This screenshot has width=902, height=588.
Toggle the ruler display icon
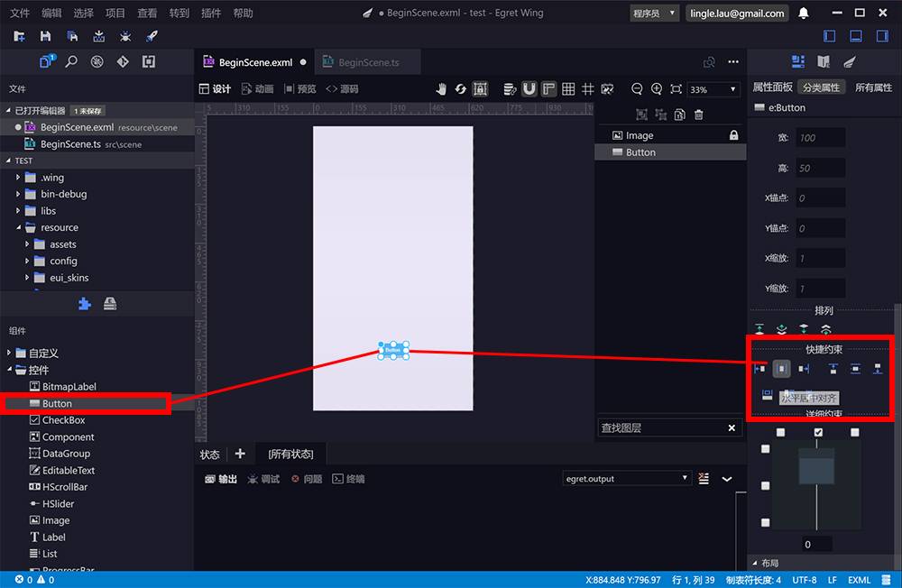[x=548, y=88]
